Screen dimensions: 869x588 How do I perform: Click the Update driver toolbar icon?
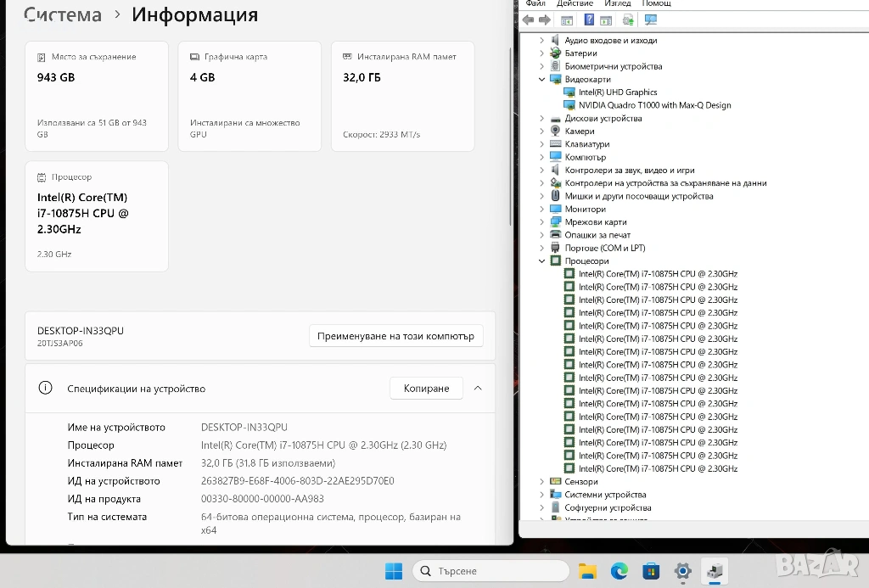(628, 20)
